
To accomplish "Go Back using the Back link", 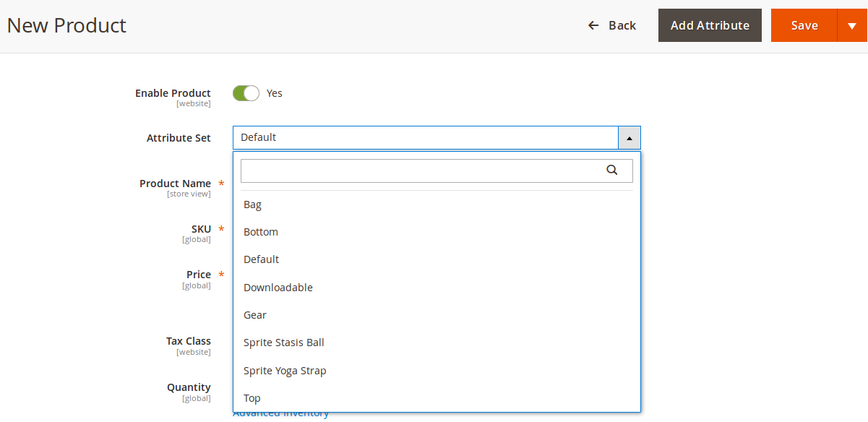I will pyautogui.click(x=612, y=25).
